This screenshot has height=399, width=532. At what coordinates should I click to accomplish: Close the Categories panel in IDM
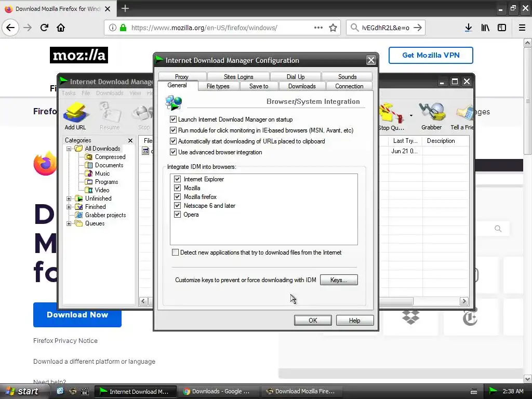point(130,140)
